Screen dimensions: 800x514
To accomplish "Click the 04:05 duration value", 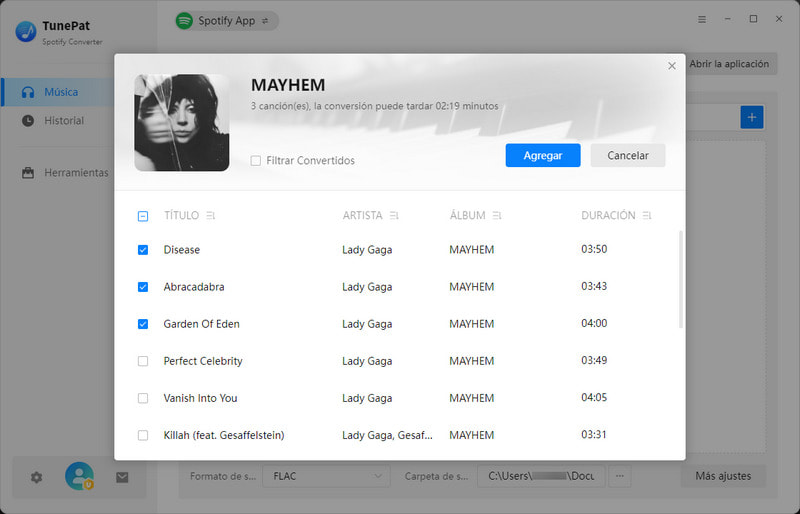I will pos(594,398).
